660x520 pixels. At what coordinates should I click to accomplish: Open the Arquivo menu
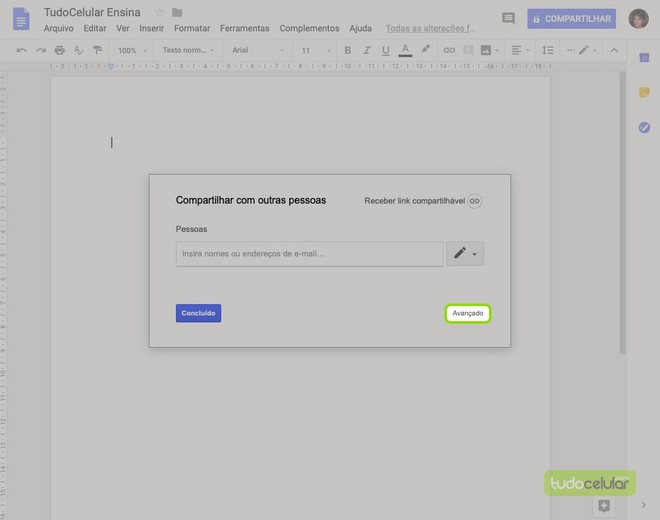[58, 29]
